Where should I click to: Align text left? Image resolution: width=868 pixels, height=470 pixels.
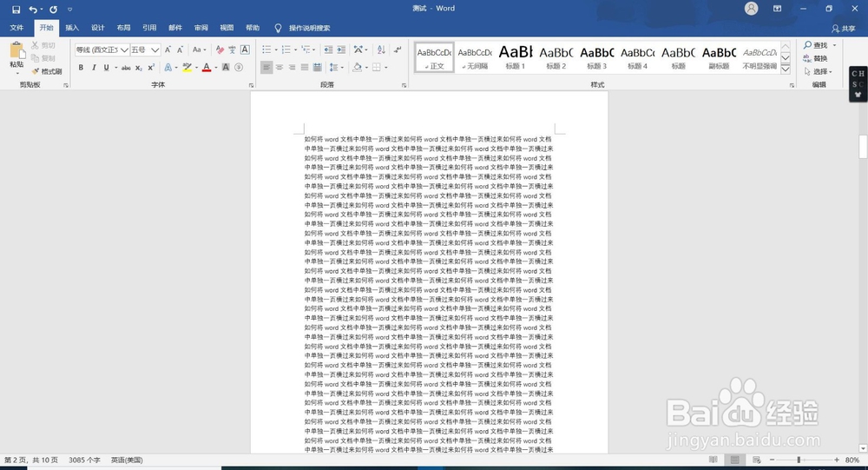click(x=266, y=68)
